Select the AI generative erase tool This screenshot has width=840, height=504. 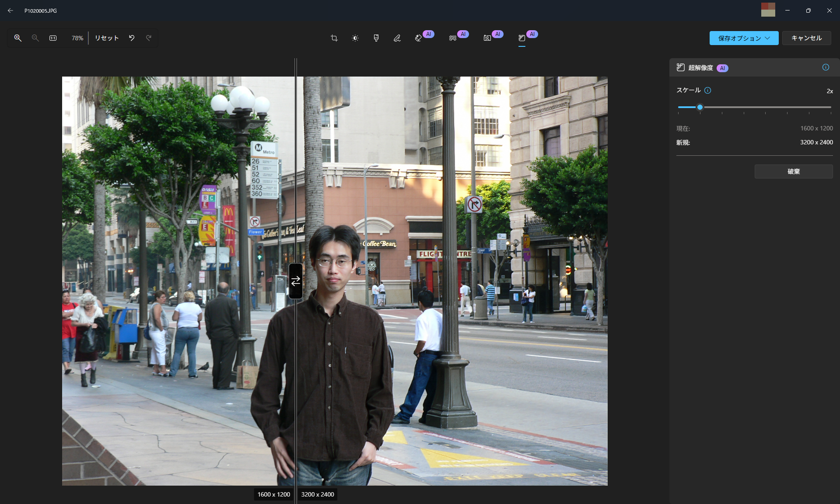coord(419,38)
